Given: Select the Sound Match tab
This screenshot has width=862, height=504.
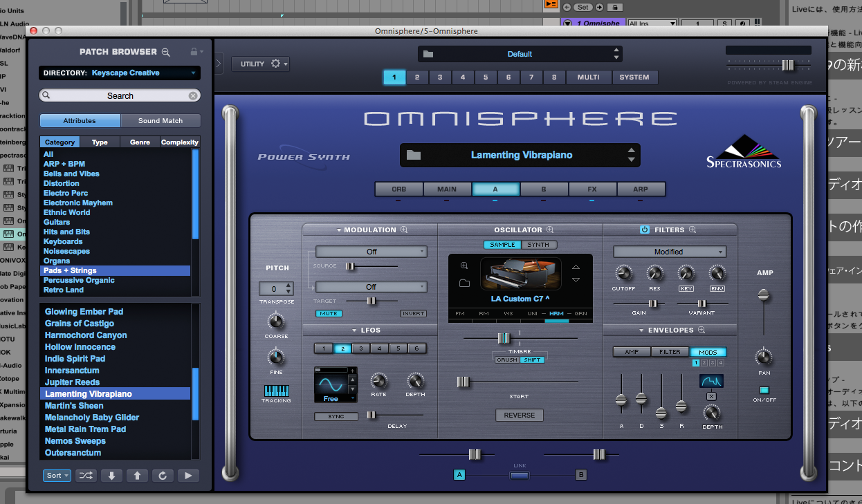Looking at the screenshot, I should 161,120.
